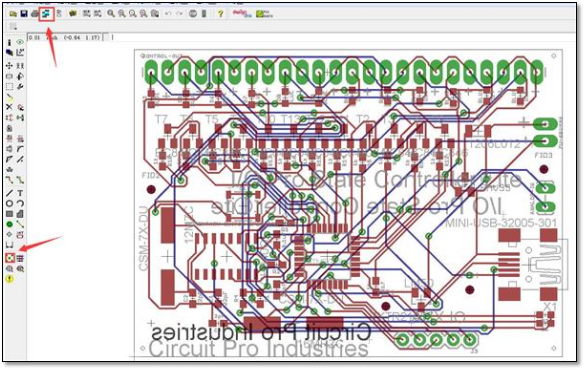This screenshot has height=370, width=585.
Task: Switch to schematic via the red-highlighted toolbar icon
Action: point(46,14)
